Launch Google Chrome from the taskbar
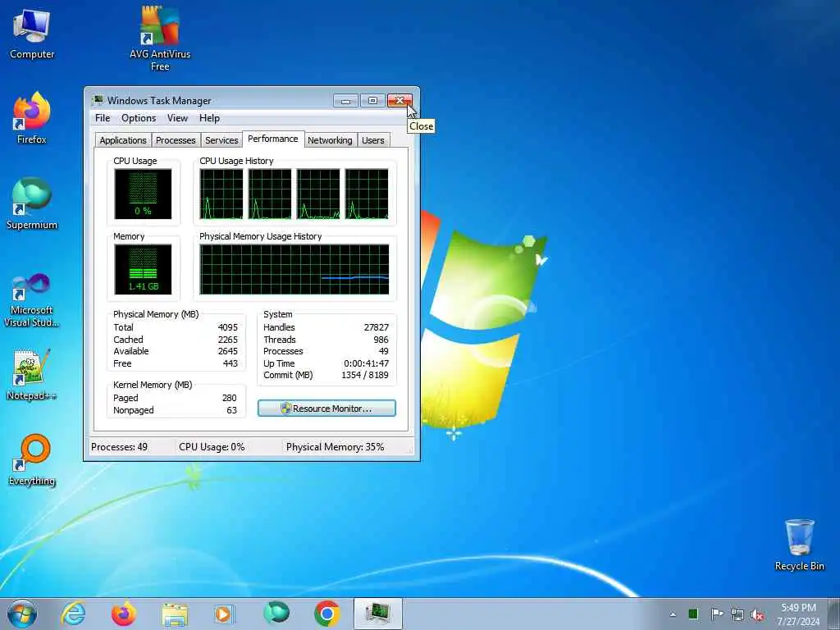Viewport: 840px width, 630px height. click(326, 614)
